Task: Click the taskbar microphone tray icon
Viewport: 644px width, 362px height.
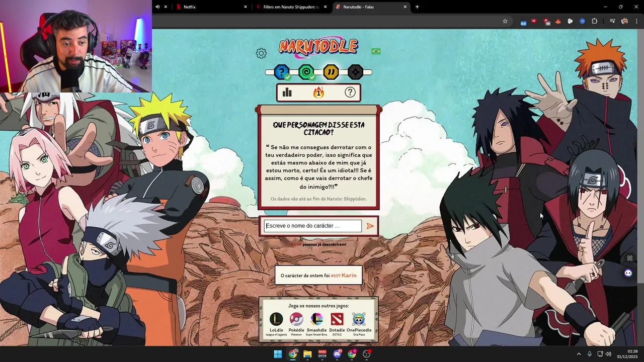Action: 590,354
